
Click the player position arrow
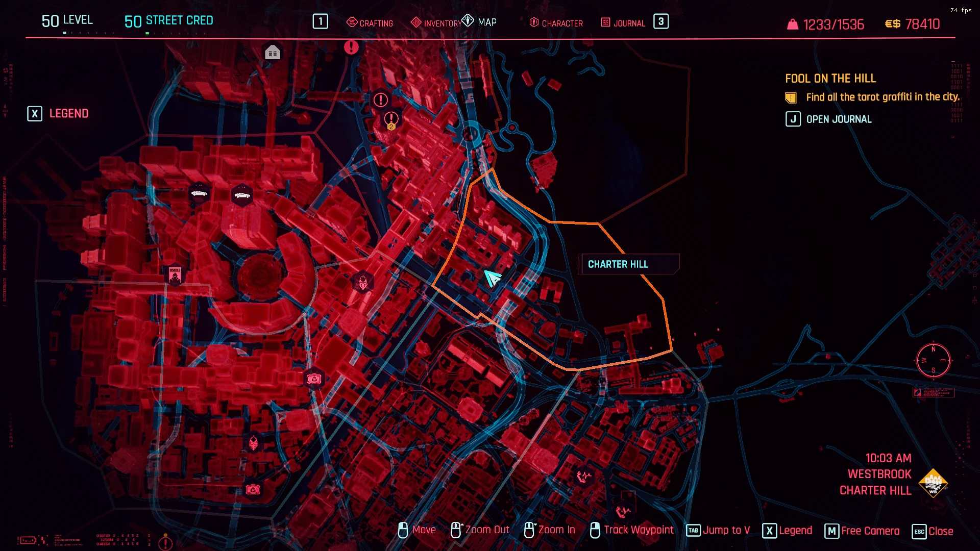pyautogui.click(x=493, y=278)
